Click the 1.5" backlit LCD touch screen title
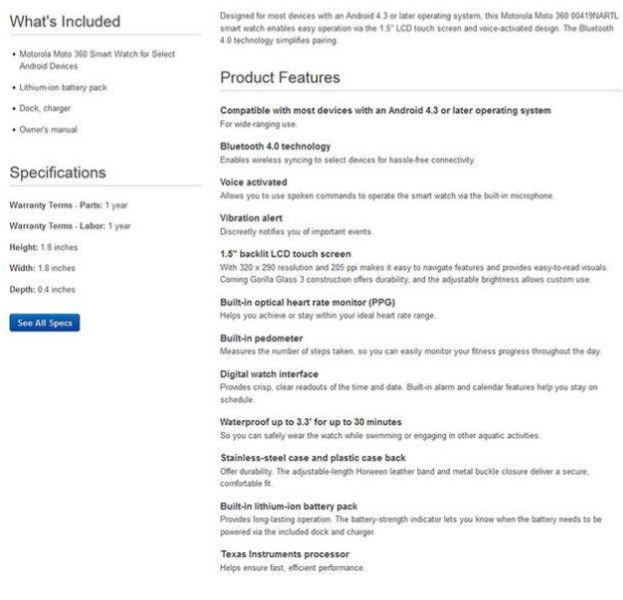 pyautogui.click(x=285, y=254)
